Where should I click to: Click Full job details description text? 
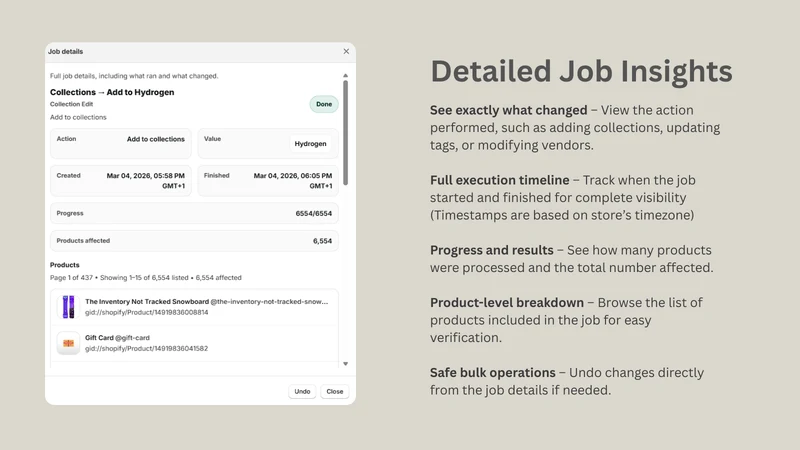click(134, 76)
